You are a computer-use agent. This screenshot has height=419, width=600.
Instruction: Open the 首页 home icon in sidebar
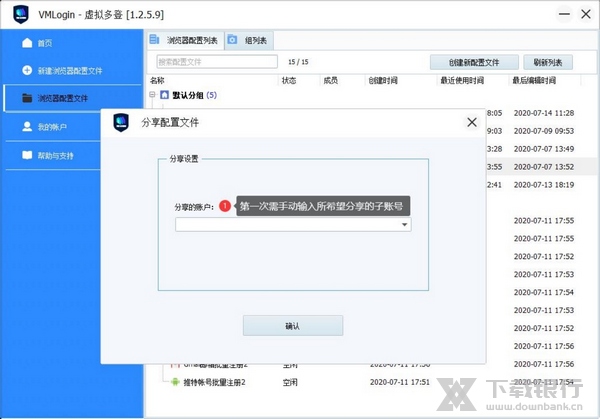click(27, 43)
